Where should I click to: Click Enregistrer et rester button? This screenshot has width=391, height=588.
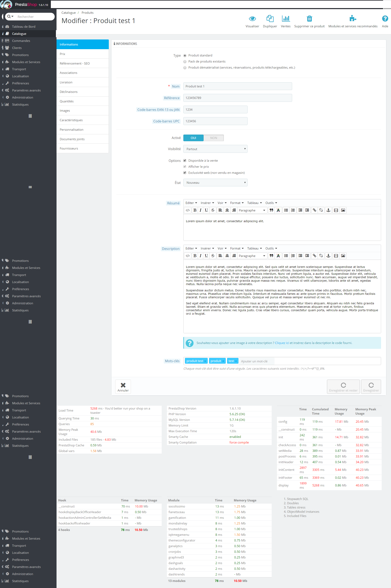coord(343,387)
